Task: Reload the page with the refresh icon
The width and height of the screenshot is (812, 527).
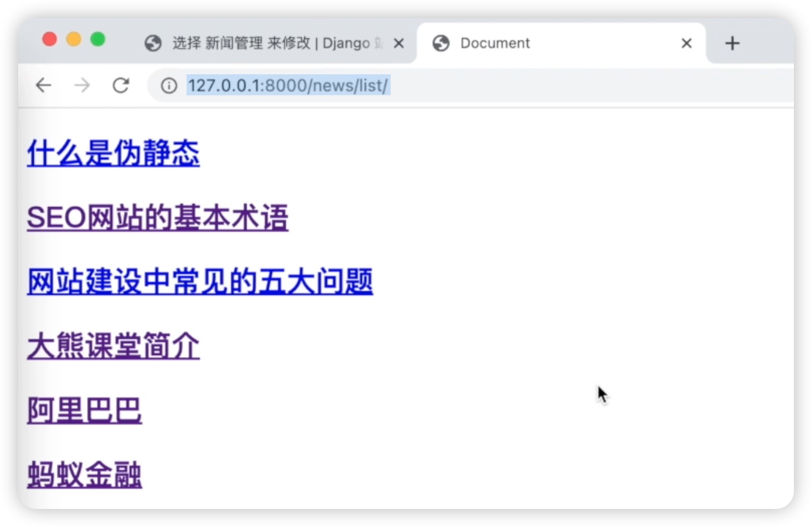Action: (120, 86)
